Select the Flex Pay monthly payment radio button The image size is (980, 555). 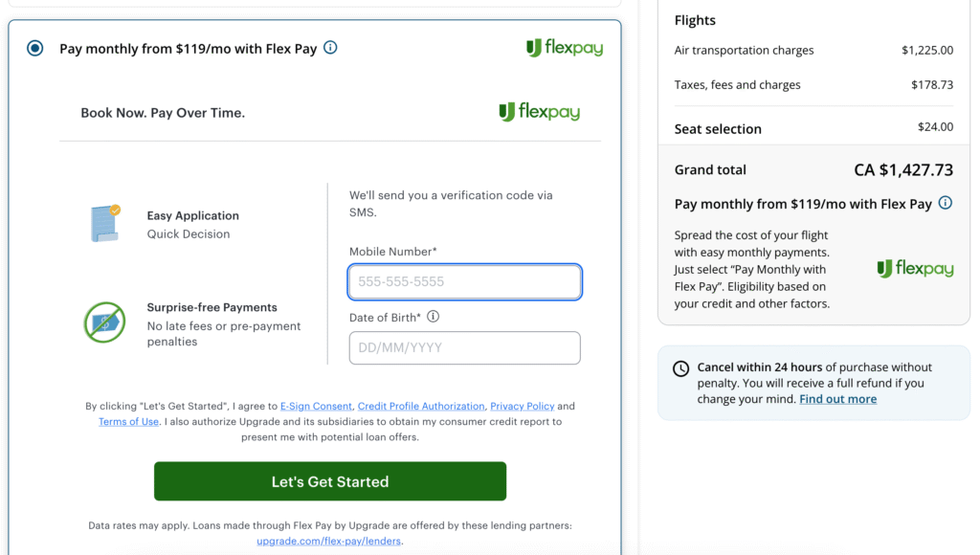pyautogui.click(x=35, y=48)
